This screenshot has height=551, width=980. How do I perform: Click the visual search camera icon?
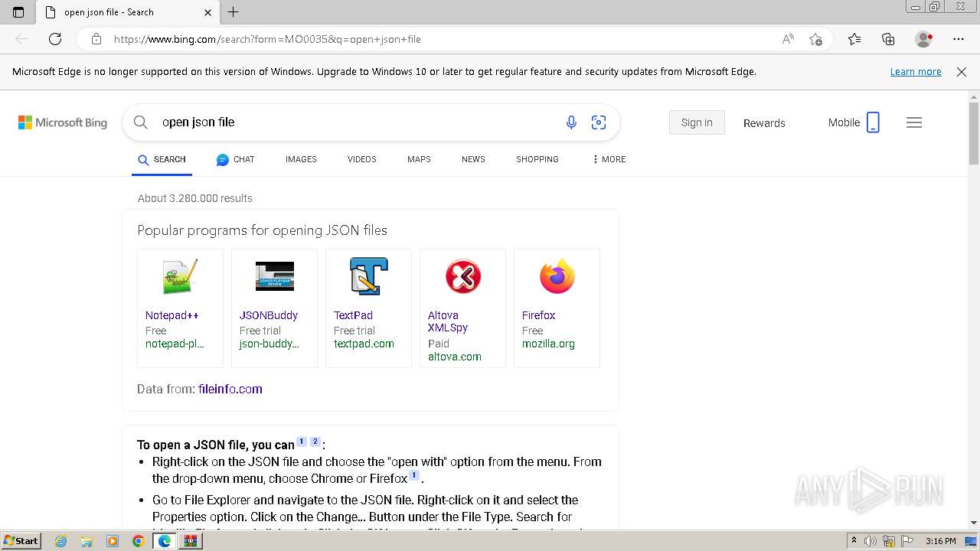(599, 122)
